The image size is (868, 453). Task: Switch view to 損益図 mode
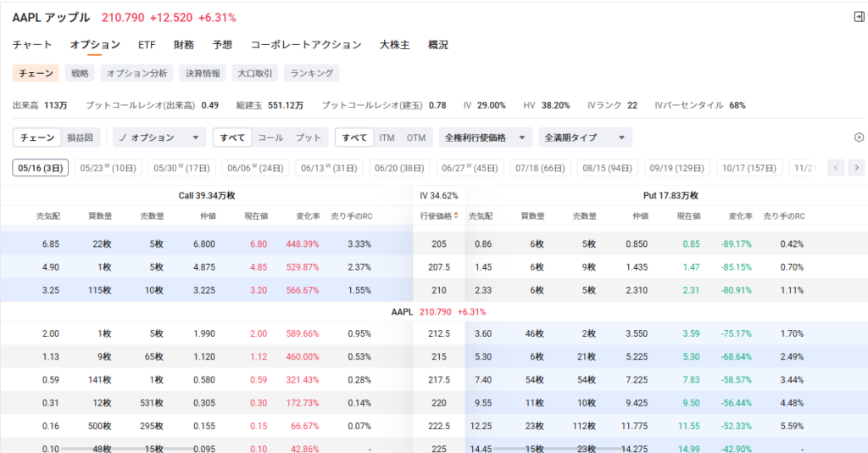click(x=83, y=137)
